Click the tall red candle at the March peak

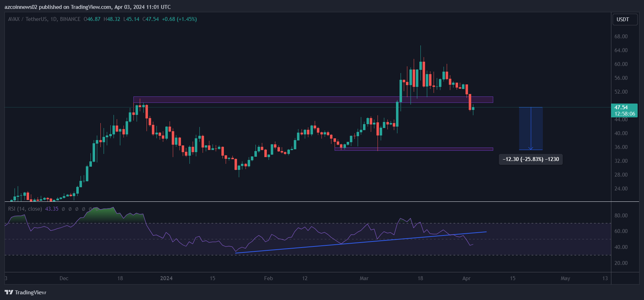coord(424,74)
